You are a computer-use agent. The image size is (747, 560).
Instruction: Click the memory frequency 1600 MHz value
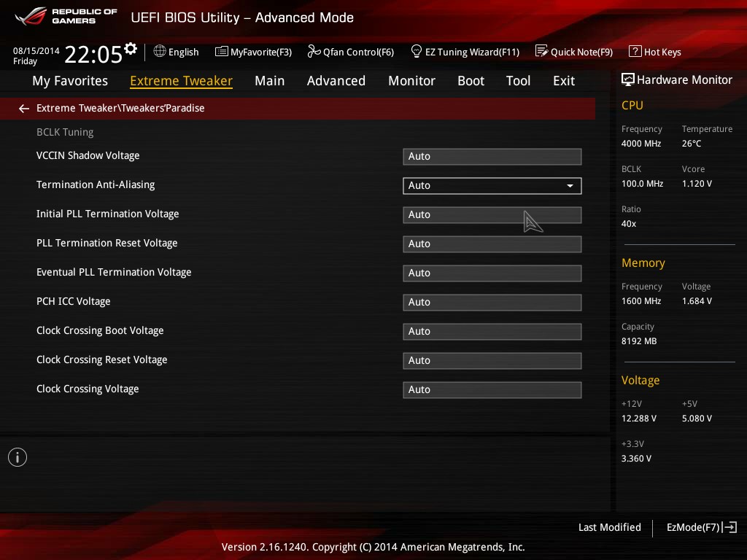[641, 301]
